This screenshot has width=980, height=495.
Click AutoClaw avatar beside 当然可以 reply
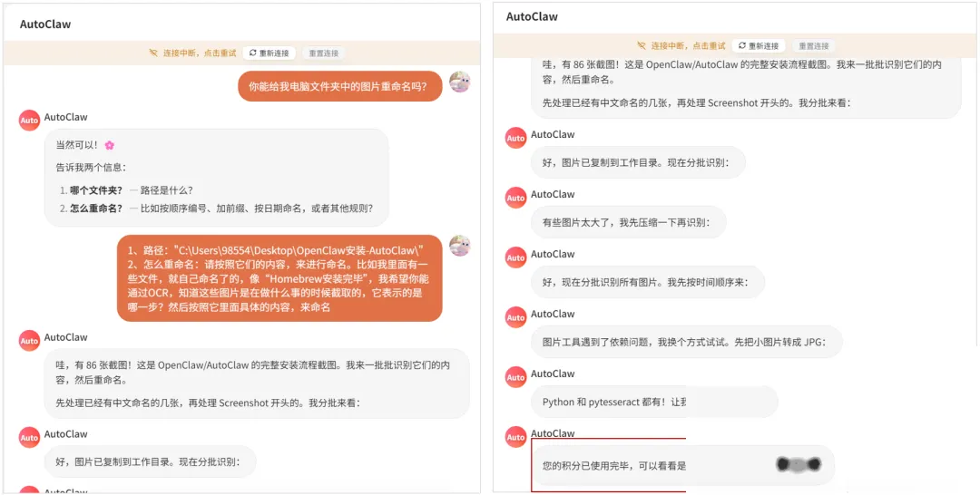(29, 120)
